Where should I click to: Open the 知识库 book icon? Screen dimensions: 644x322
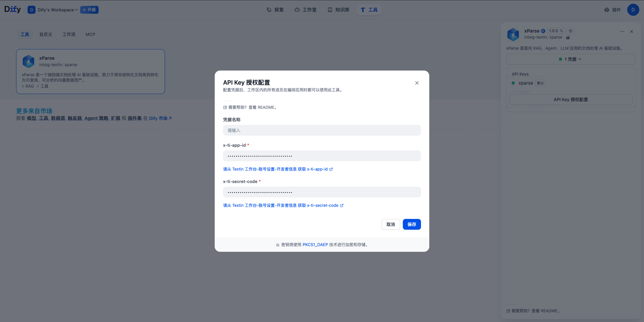[x=330, y=10]
